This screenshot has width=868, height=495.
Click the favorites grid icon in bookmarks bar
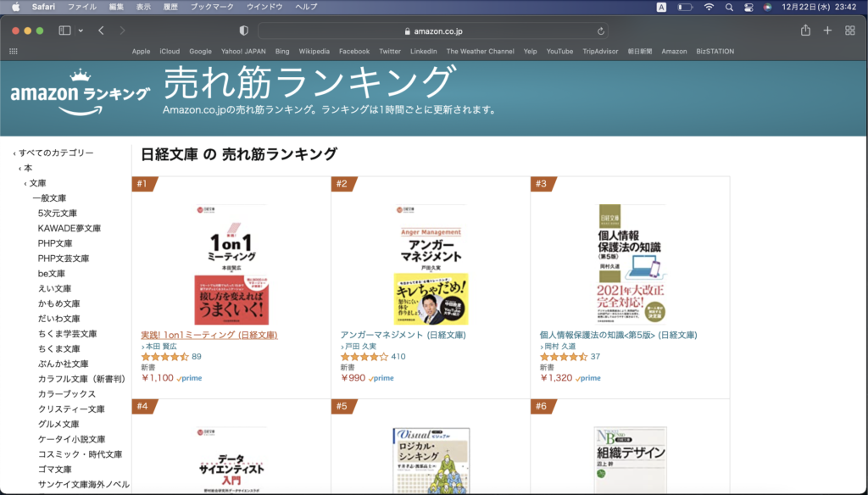click(x=13, y=51)
